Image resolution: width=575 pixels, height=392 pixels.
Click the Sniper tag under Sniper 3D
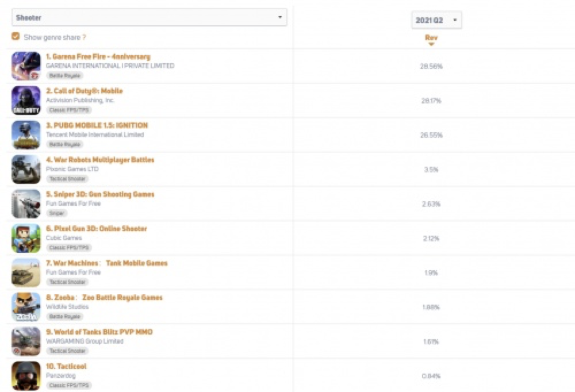(56, 213)
